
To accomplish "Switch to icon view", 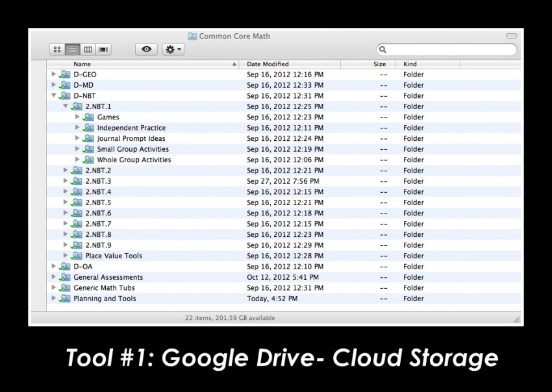I will 57,49.
